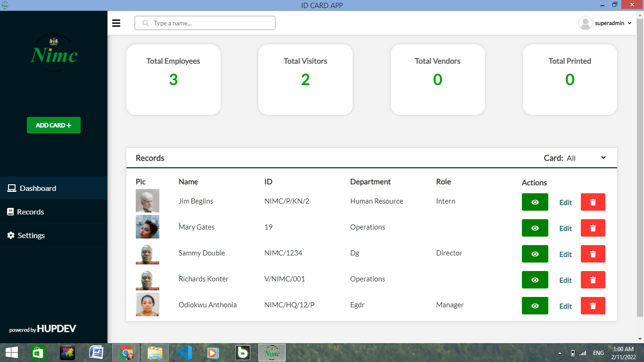Delete Mary Gates record with trash icon
This screenshot has width=644, height=362.
tap(593, 228)
